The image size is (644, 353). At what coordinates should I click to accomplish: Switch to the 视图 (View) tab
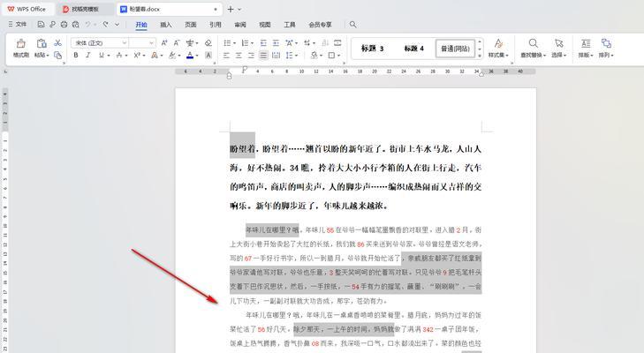pos(265,25)
